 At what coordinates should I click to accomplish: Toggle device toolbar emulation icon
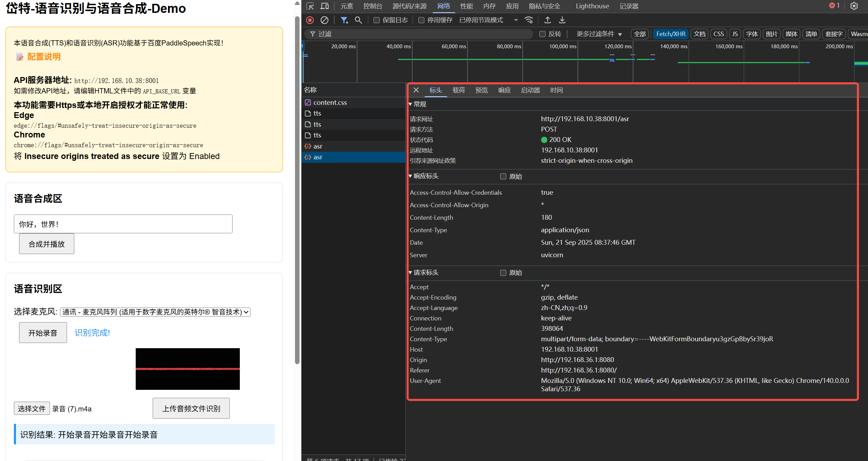(324, 6)
